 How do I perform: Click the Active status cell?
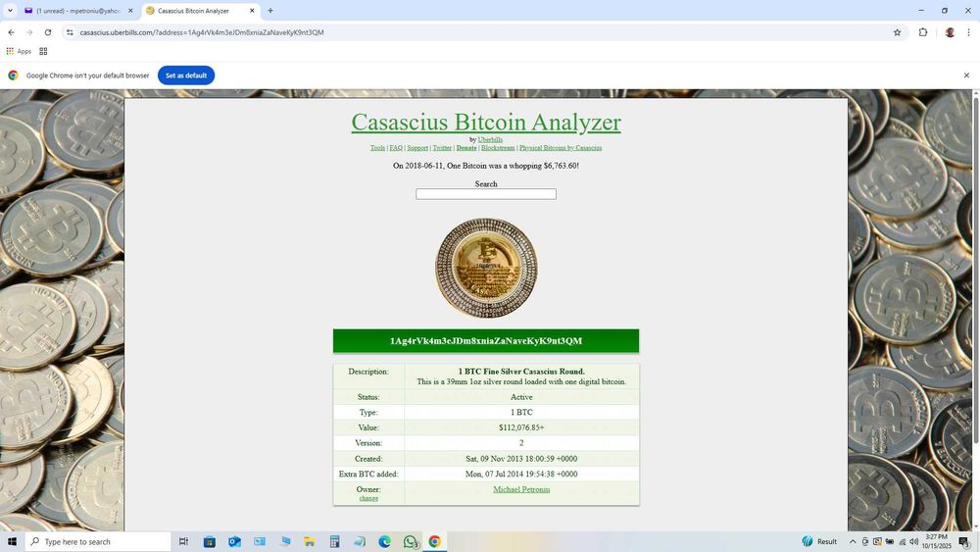521,397
